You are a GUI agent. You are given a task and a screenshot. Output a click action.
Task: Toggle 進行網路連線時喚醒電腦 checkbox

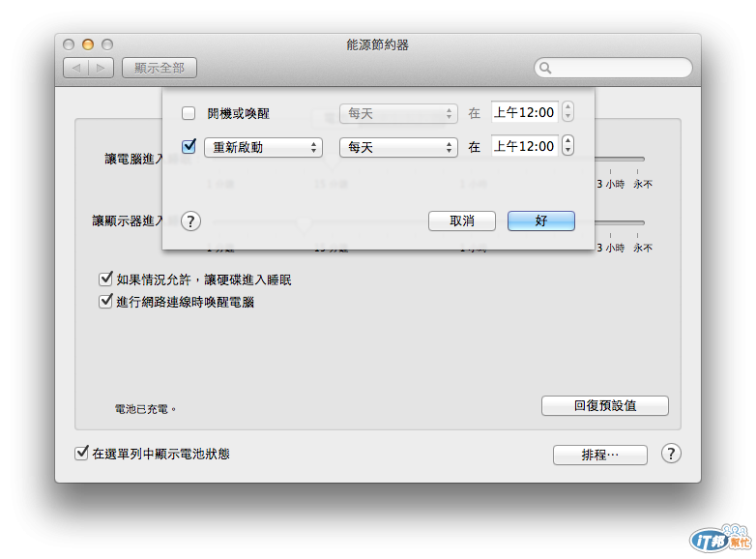tap(105, 302)
